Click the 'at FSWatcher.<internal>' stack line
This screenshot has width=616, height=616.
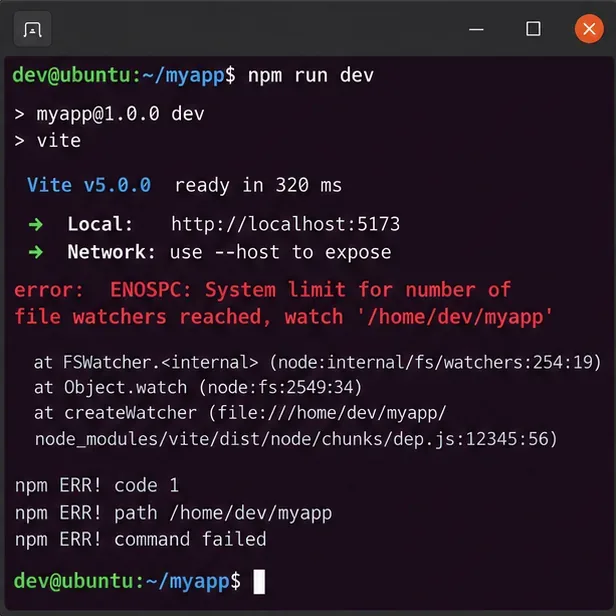coord(317,362)
